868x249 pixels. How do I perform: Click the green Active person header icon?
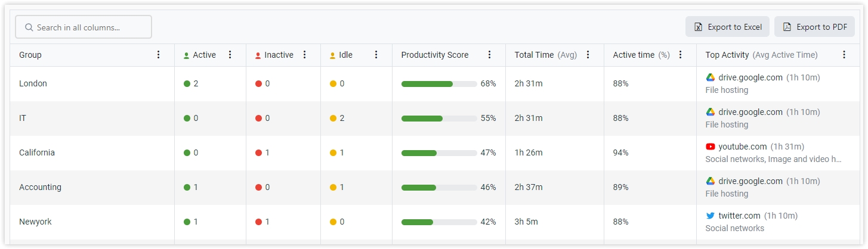click(187, 55)
